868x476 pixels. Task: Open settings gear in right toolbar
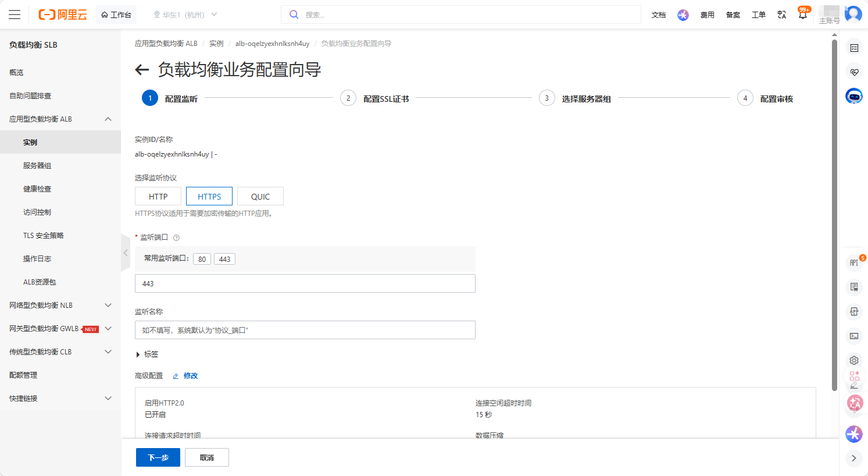click(854, 360)
